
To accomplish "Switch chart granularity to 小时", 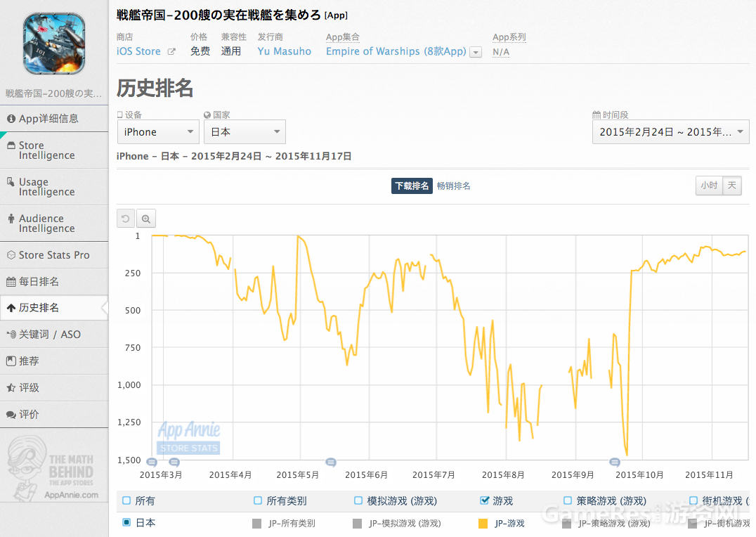I will 709,186.
